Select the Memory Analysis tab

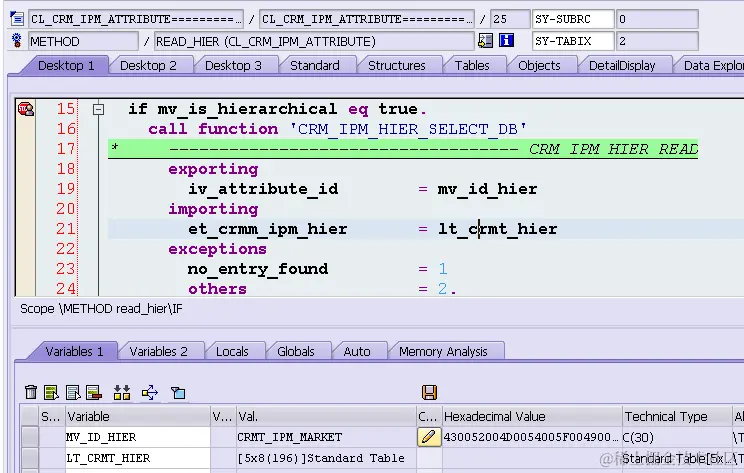[x=443, y=352]
